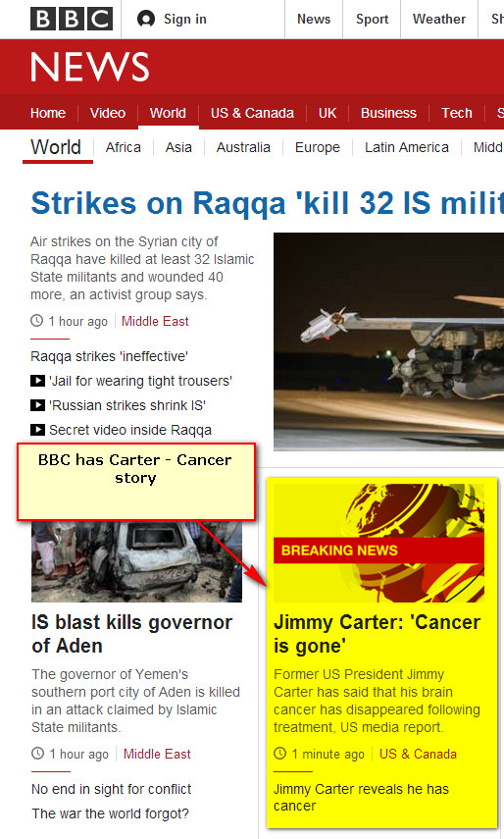Image resolution: width=504 pixels, height=839 pixels.
Task: Open the Weather section in the top bar
Action: pos(439,20)
